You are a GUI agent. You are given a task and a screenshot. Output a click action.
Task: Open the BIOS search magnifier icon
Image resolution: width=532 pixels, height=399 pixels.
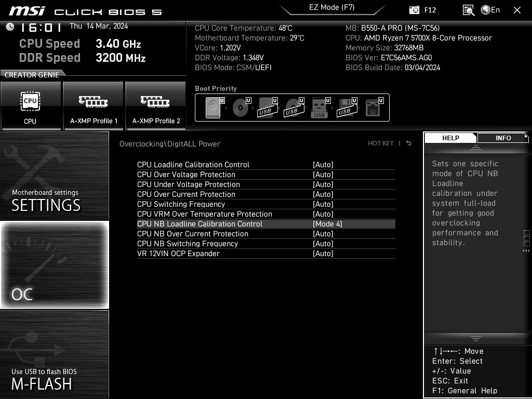[x=468, y=10]
